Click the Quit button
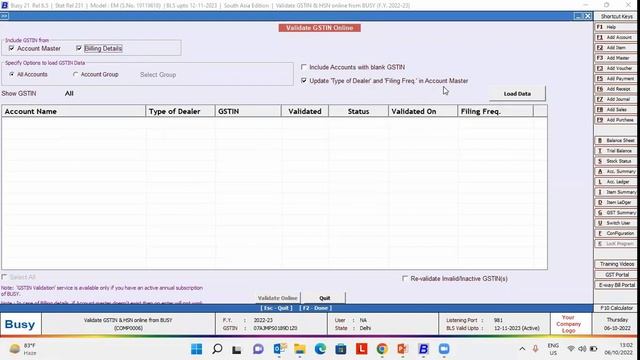 pos(324,298)
